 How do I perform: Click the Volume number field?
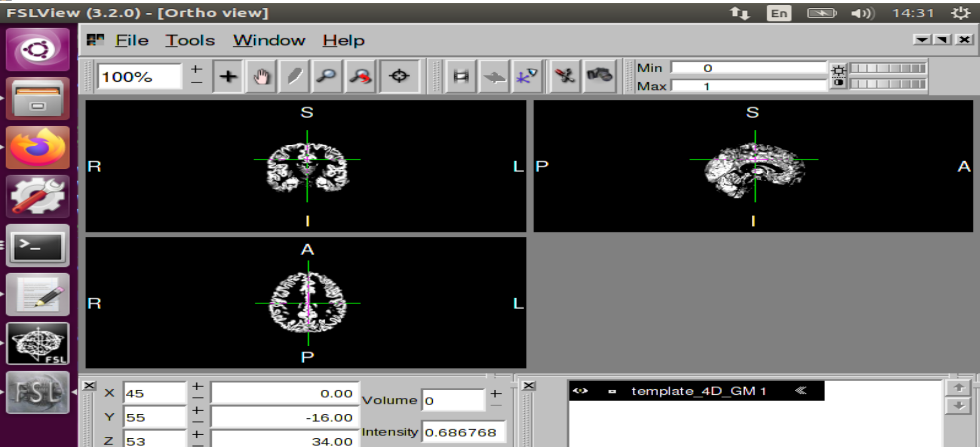click(453, 400)
